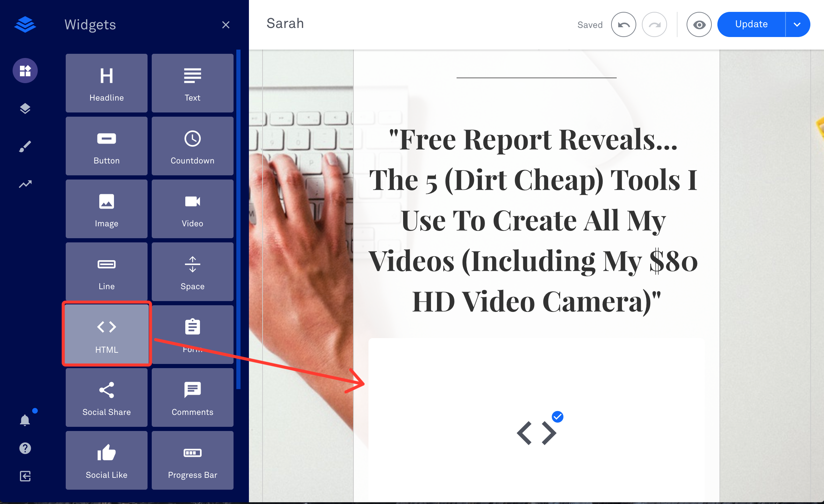This screenshot has width=824, height=504.
Task: Select the Line widget
Action: click(107, 272)
